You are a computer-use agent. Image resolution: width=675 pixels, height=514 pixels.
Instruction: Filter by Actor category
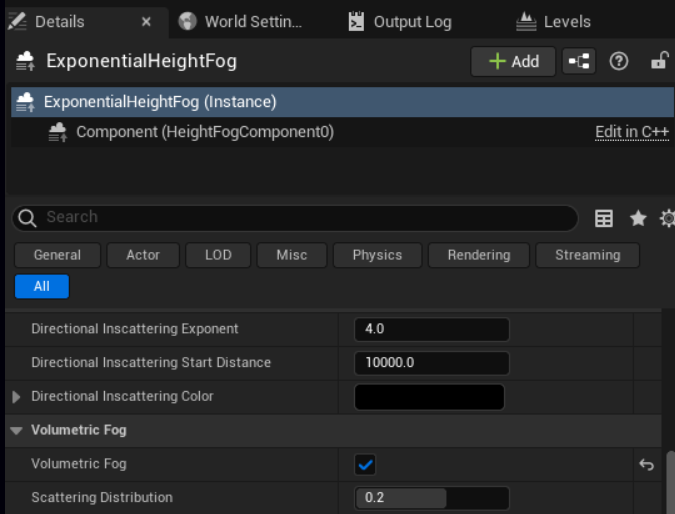tap(143, 255)
